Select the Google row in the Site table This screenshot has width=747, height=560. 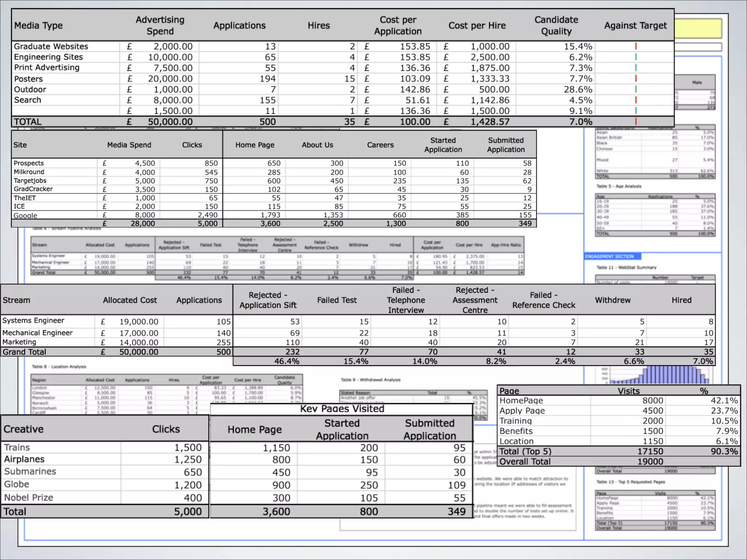(x=26, y=215)
